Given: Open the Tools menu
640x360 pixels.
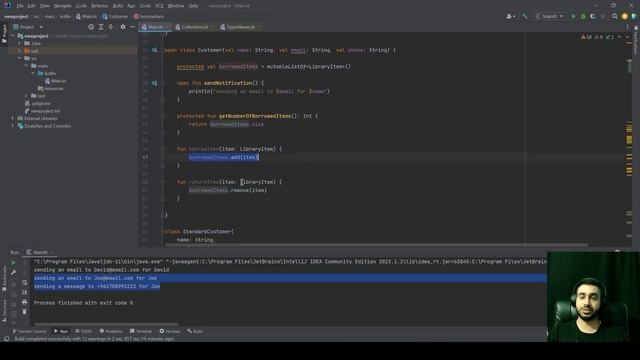Looking at the screenshot, I should tap(145, 6).
